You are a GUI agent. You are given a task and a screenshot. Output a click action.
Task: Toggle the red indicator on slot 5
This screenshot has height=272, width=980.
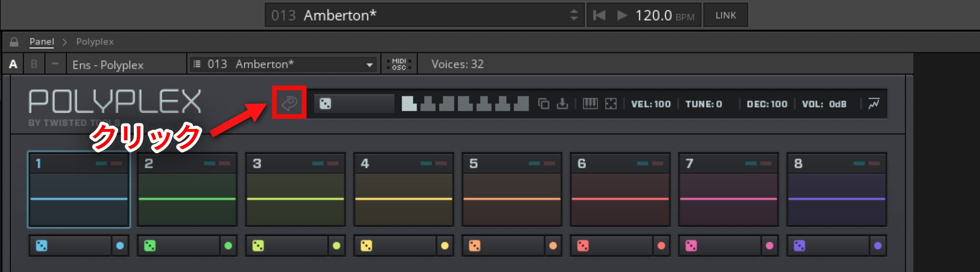[549, 163]
